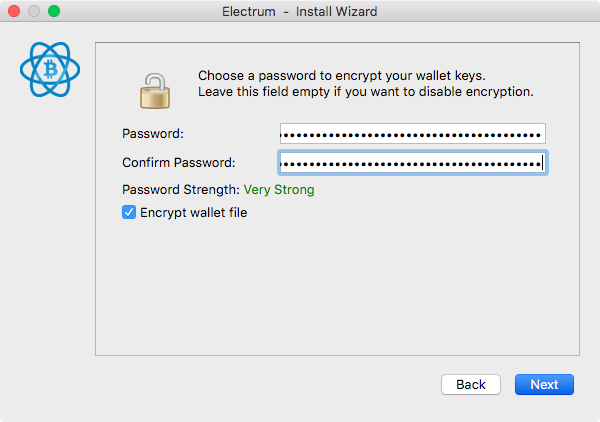This screenshot has height=422, width=600.
Task: Focus the Confirm Password input field
Action: (x=412, y=163)
